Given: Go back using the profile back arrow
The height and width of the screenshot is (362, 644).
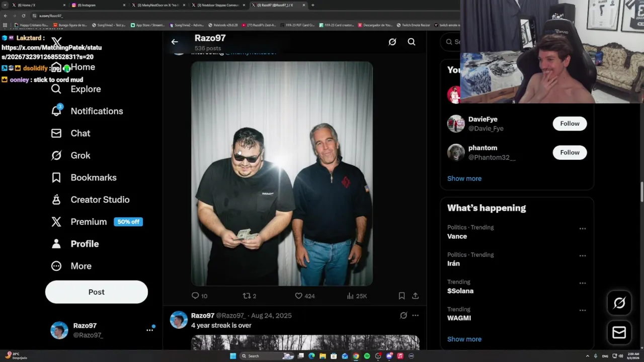Looking at the screenshot, I should click(x=175, y=42).
